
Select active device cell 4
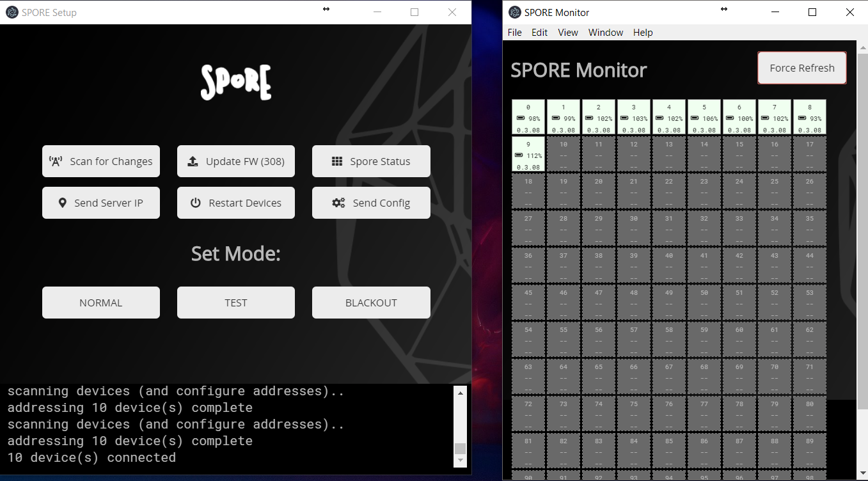pyautogui.click(x=669, y=117)
